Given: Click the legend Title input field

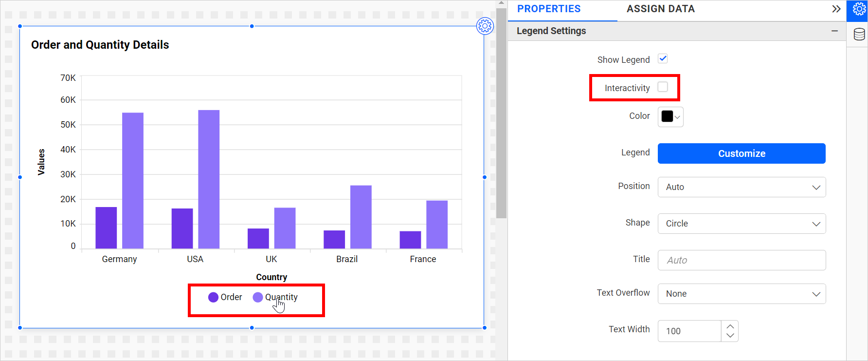Looking at the screenshot, I should point(741,260).
